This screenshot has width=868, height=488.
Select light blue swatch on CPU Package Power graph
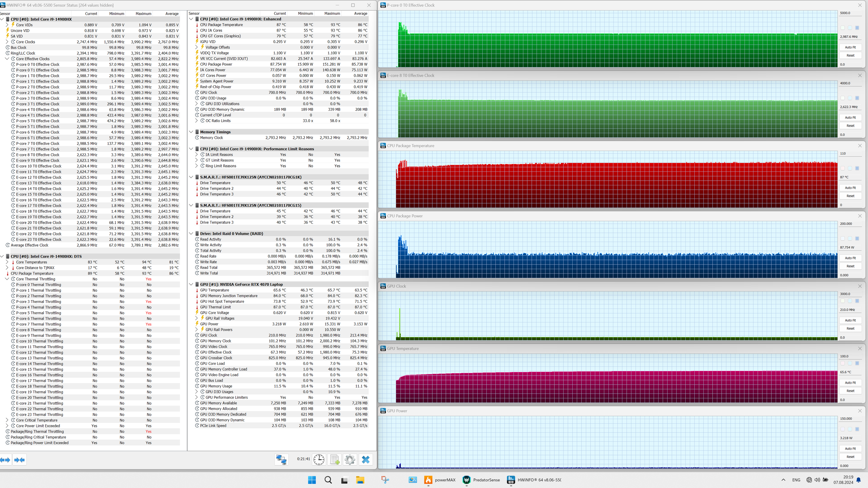(850, 239)
